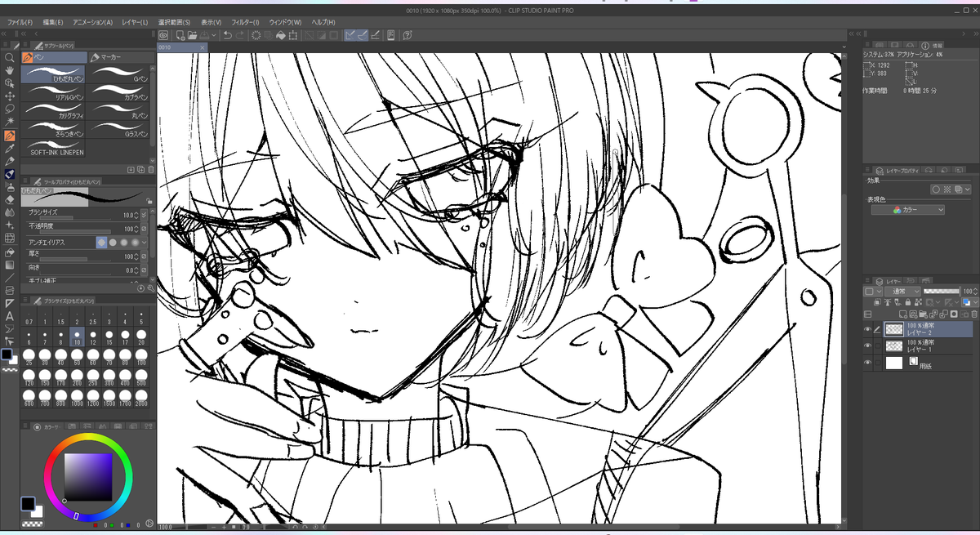The image size is (980, 535).
Task: Click the Scale/Rotate transform icon in the command bar
Action: pyautogui.click(x=292, y=35)
